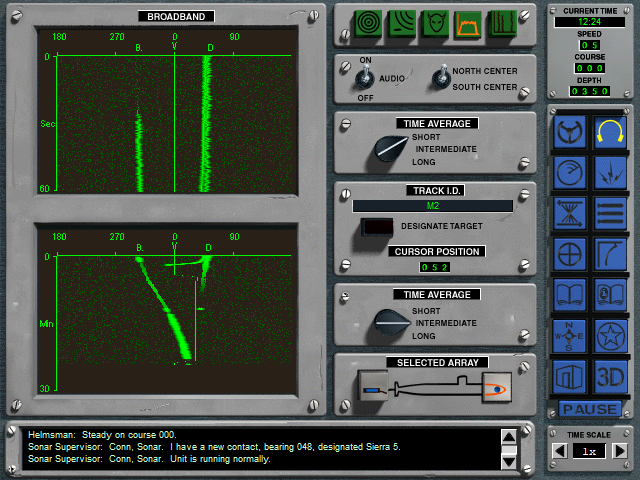Click the bright D trace in upper waterfall
The width and height of the screenshot is (640, 480).
207,122
